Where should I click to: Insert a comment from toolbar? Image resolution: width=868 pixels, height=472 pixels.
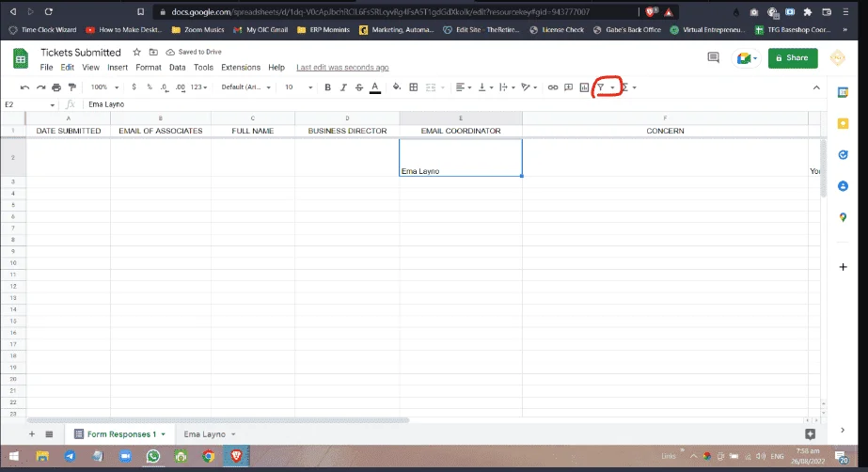coord(569,87)
